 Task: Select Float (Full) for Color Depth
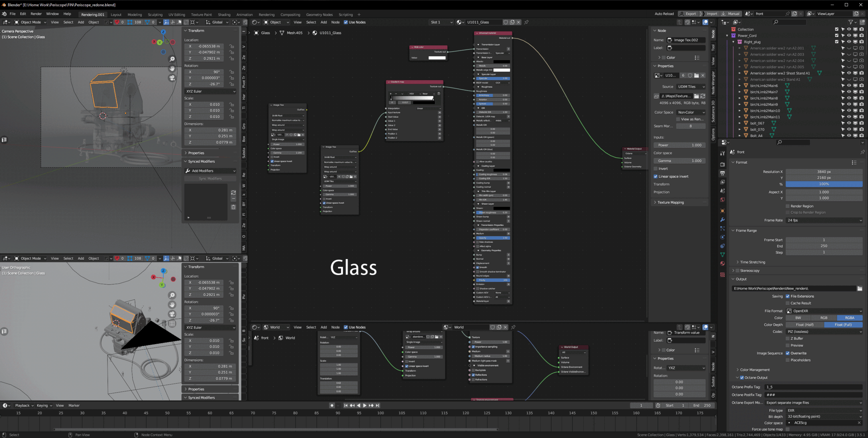(843, 324)
